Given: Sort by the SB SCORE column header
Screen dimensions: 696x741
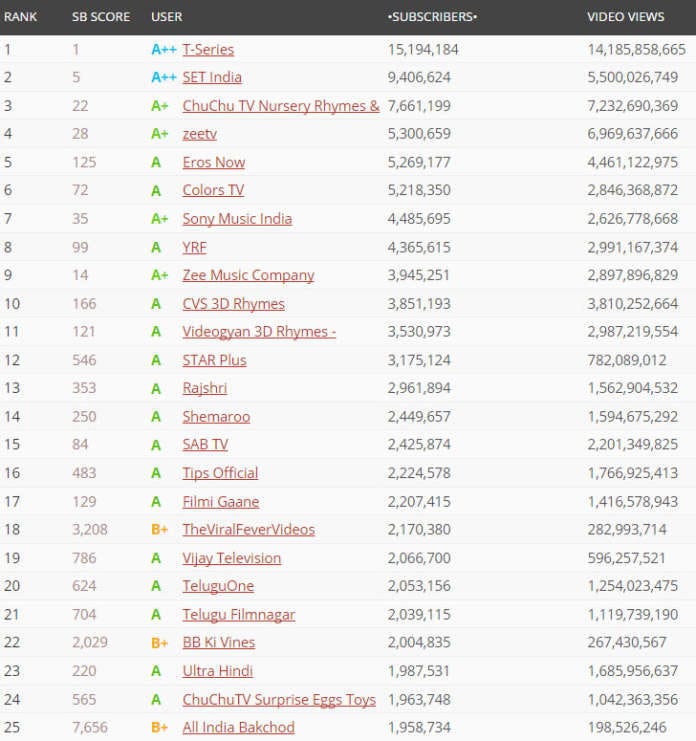Looking at the screenshot, I should click(x=101, y=17).
